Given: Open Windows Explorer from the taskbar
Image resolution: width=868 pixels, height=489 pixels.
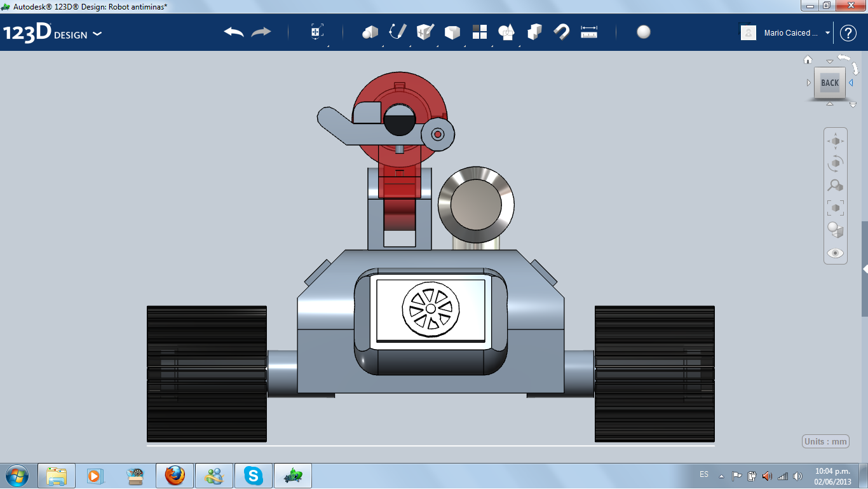Looking at the screenshot, I should coord(57,476).
